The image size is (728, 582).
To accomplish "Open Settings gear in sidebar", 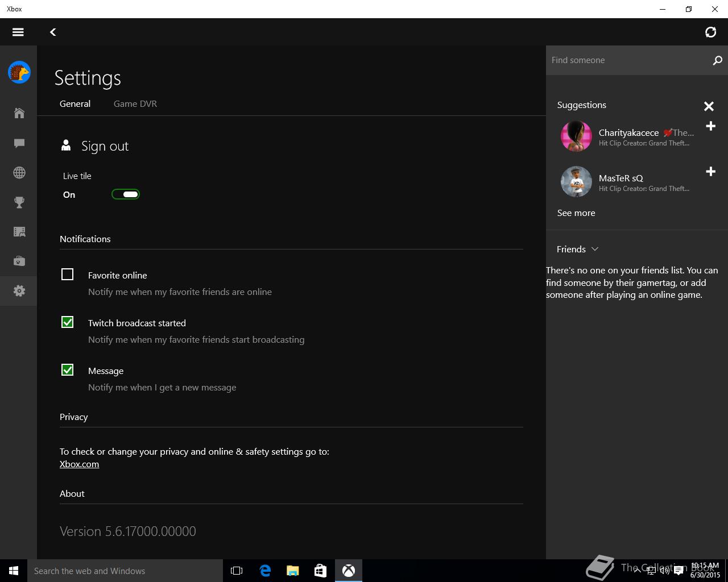I will click(x=19, y=291).
